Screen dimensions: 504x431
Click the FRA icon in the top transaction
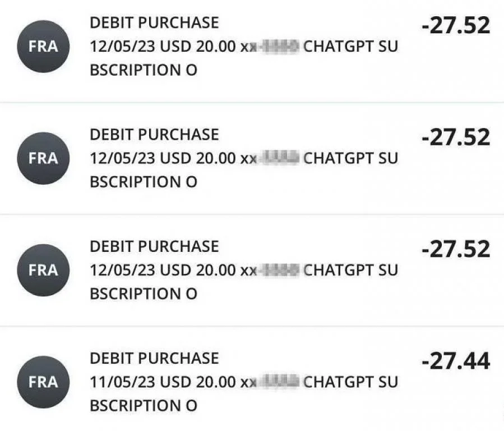(43, 47)
